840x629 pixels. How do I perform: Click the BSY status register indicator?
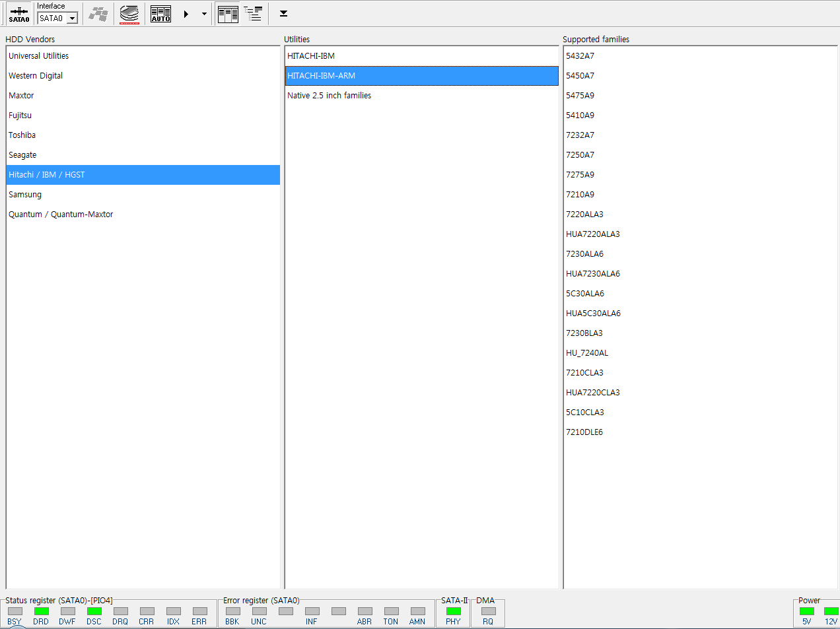[x=15, y=611]
